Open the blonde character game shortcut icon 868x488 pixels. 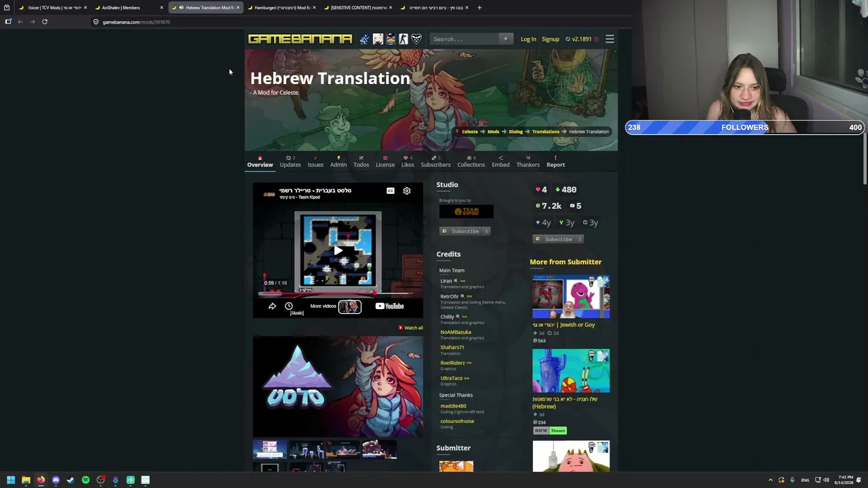tap(378, 39)
